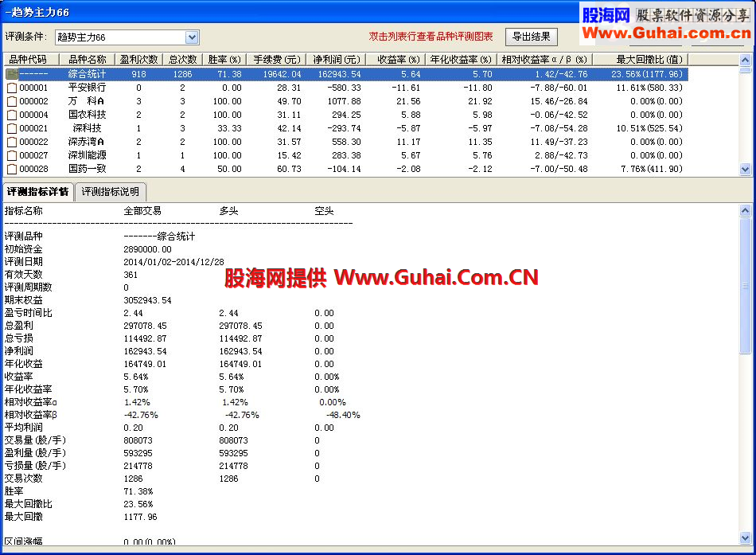
Task: Select the 评测指标详情 tab
Action: click(x=37, y=192)
